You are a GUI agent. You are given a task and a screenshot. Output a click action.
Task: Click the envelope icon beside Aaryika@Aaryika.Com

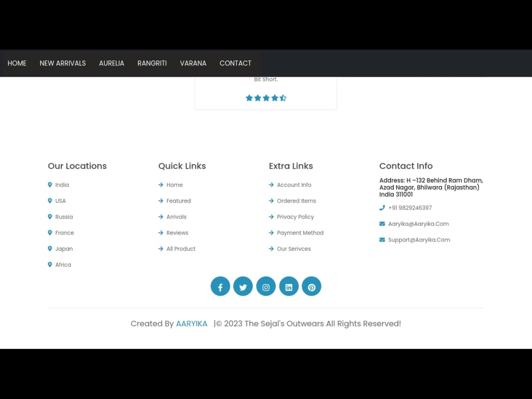pyautogui.click(x=382, y=223)
